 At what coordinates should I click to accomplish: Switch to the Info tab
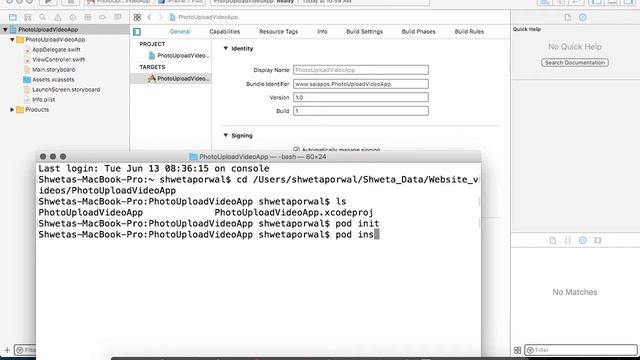322,31
